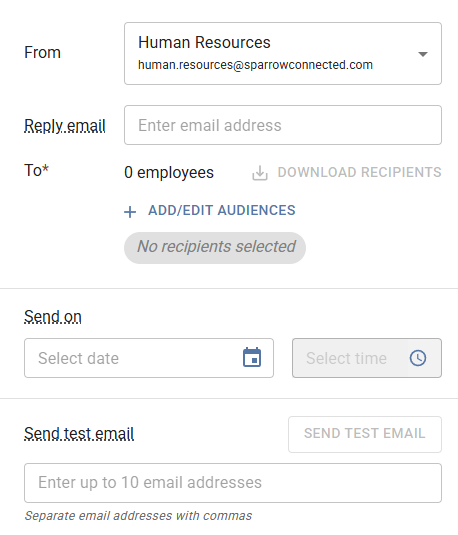Click the Select time field
This screenshot has width=458, height=535.
(x=367, y=358)
